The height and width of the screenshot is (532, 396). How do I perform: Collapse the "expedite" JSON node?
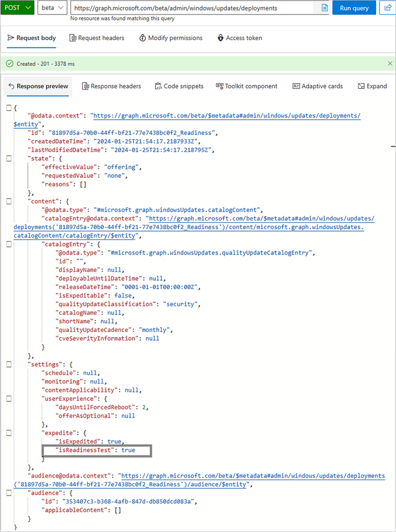(9, 433)
